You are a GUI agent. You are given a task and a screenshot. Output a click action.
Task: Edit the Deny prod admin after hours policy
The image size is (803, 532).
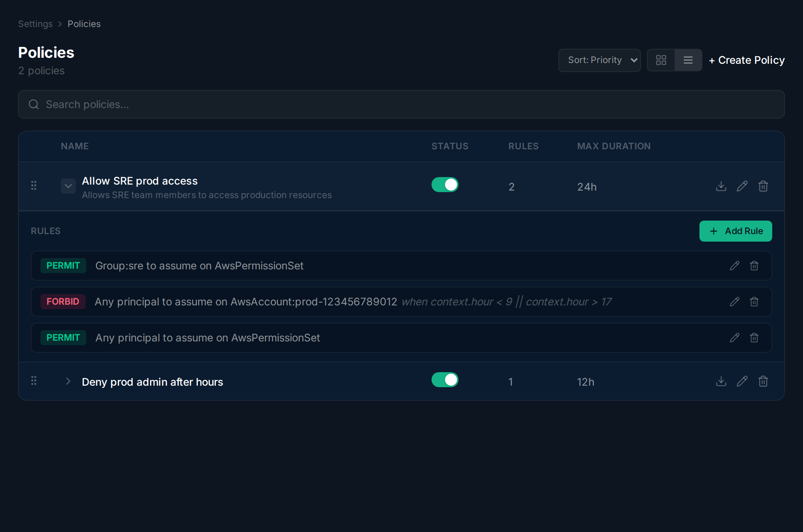point(742,381)
